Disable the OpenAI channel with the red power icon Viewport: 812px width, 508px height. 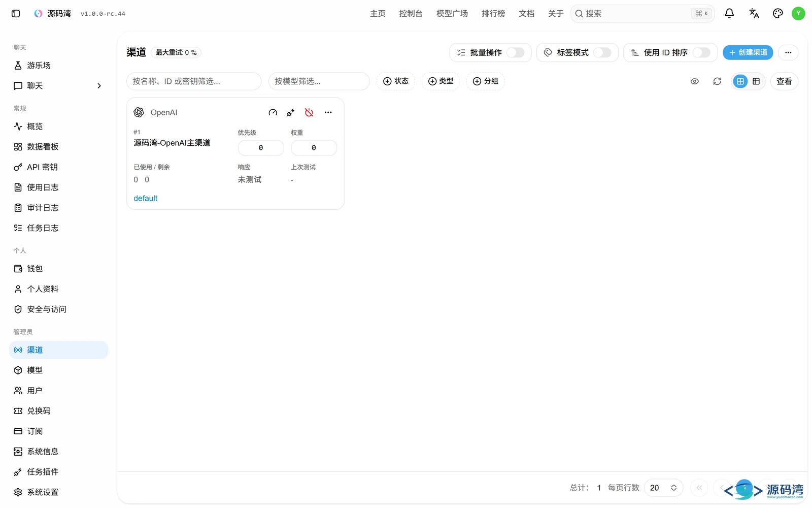[x=309, y=113]
